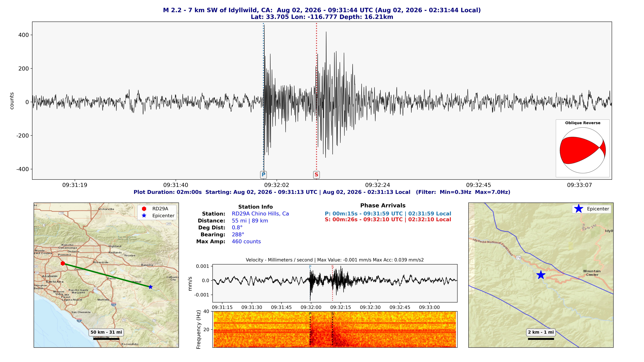Click the large blue star in close-up map legend
644x362 pixels.
pos(578,209)
